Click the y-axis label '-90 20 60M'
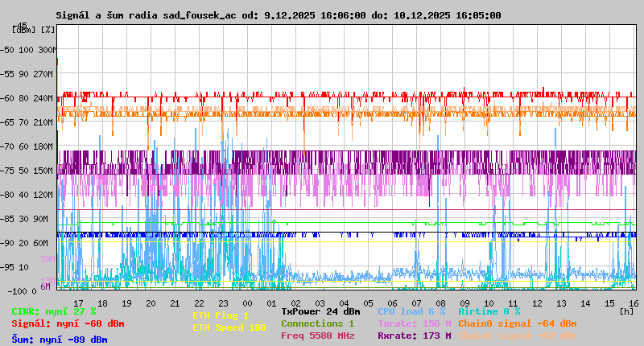This screenshot has height=346, width=644. [x=24, y=243]
